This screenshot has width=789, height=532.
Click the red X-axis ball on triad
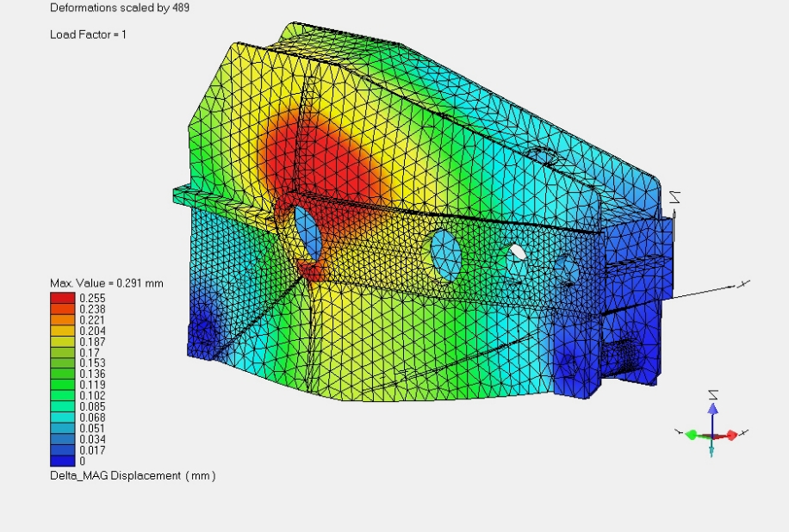coord(731,436)
